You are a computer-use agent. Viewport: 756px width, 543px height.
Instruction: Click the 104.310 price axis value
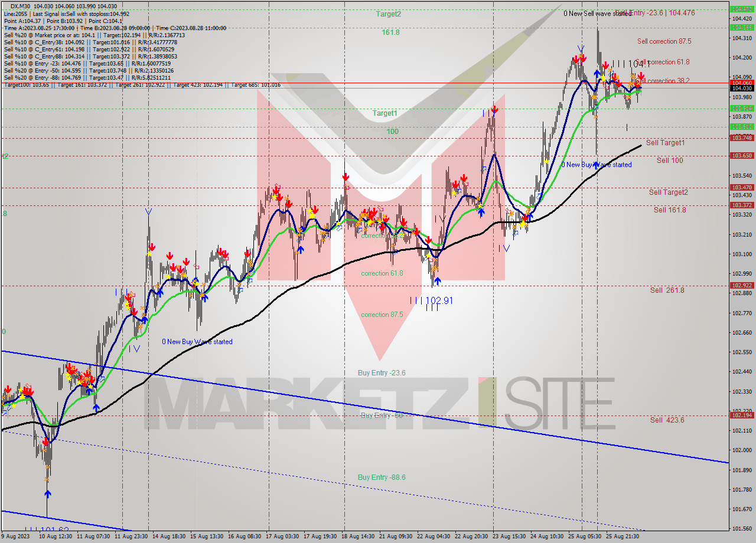pos(742,38)
